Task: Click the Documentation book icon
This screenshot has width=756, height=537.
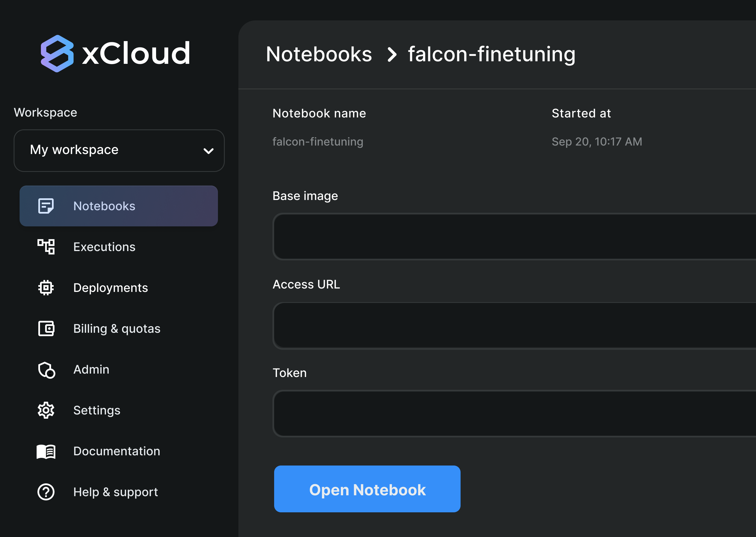Action: (x=46, y=451)
